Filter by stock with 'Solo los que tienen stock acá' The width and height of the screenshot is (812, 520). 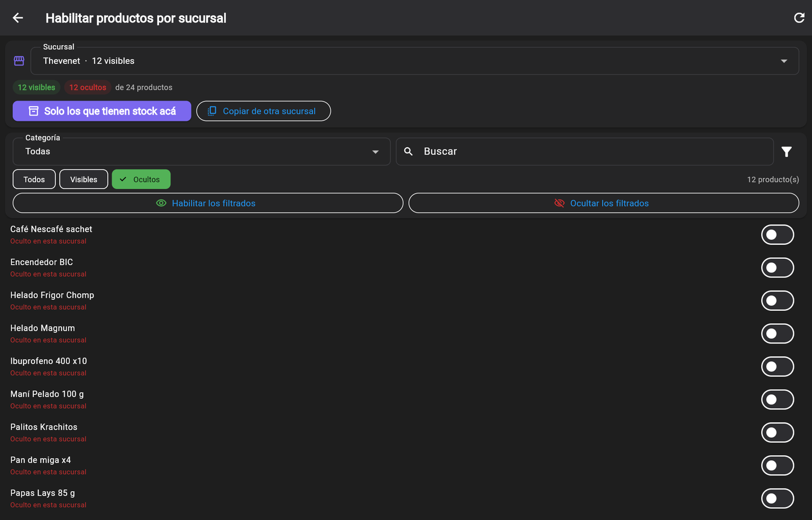coord(102,111)
